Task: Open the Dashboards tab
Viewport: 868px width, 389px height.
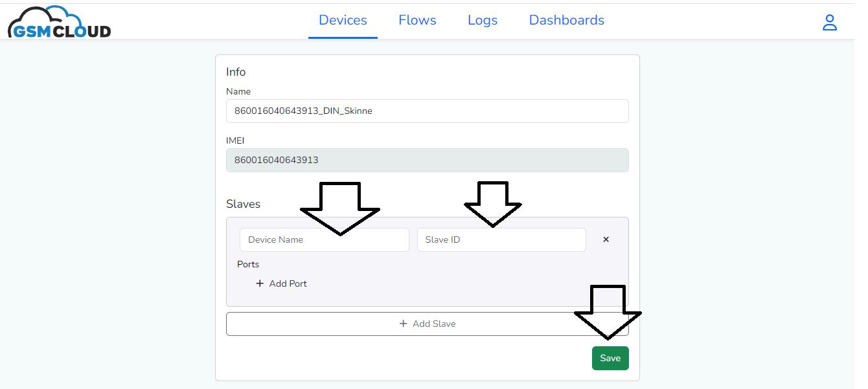Action: tap(567, 20)
